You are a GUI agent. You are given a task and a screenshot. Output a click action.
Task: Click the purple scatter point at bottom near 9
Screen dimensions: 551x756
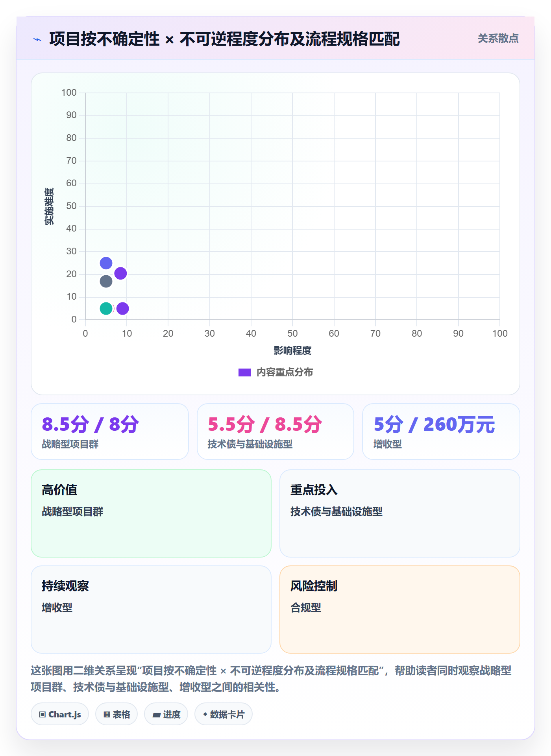tap(123, 308)
